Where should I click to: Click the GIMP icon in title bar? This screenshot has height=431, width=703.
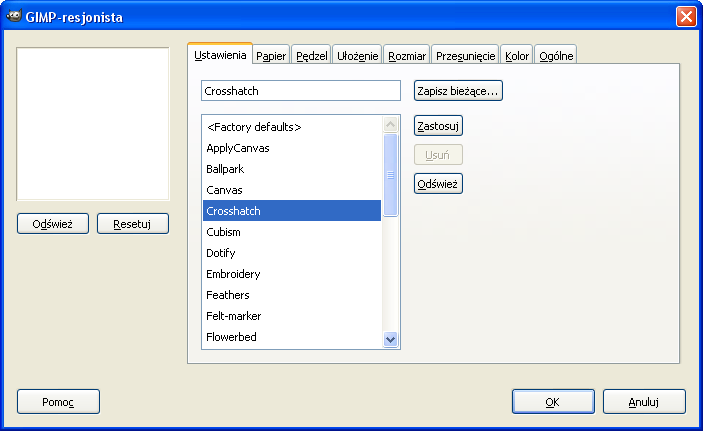[14, 16]
